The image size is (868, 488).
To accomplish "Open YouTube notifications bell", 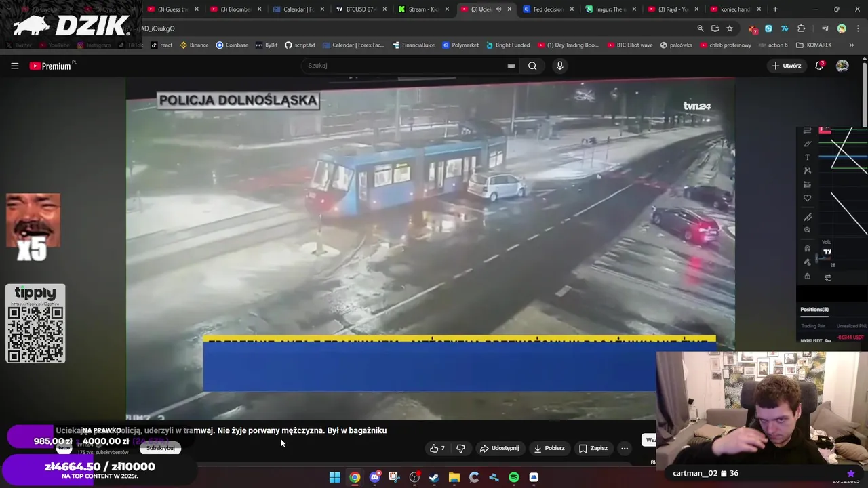I will (x=819, y=66).
